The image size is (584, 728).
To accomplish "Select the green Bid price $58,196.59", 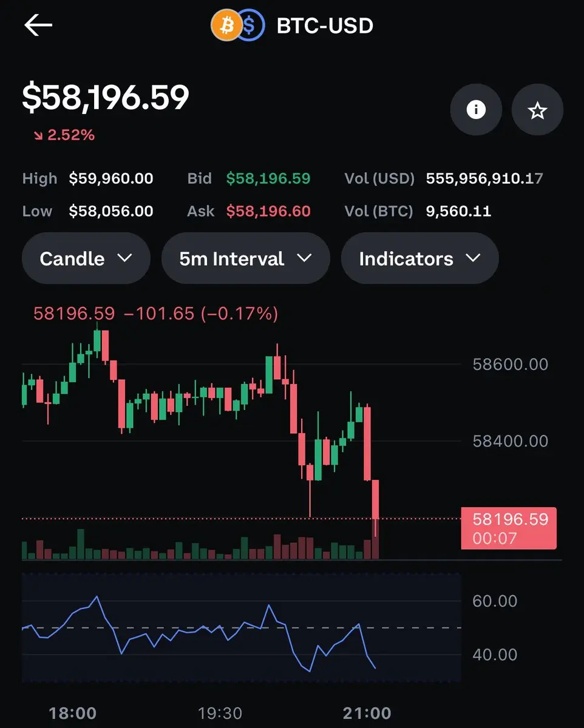I will click(x=268, y=178).
